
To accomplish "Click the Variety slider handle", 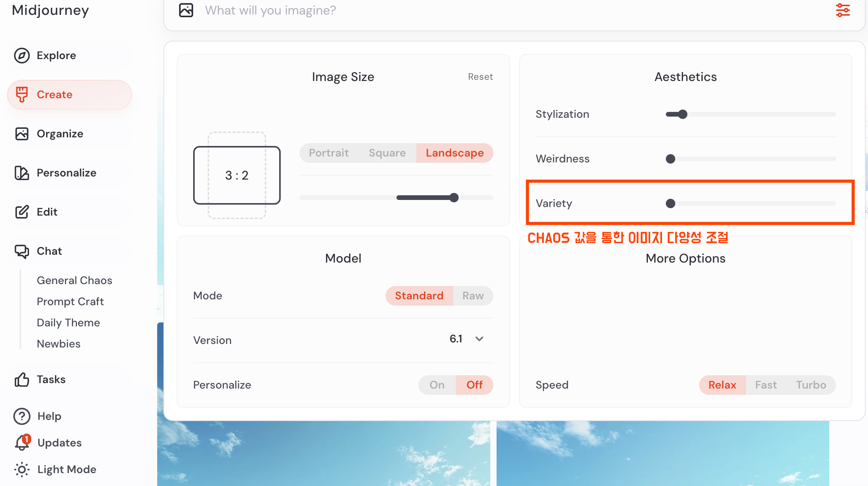I will pos(671,203).
